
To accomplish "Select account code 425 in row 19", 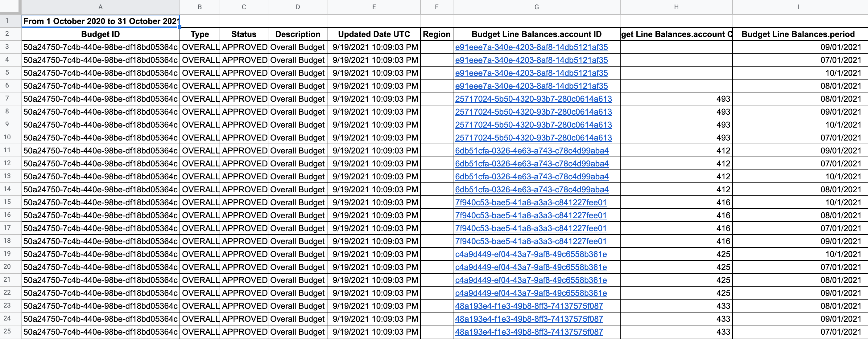I will [x=676, y=254].
